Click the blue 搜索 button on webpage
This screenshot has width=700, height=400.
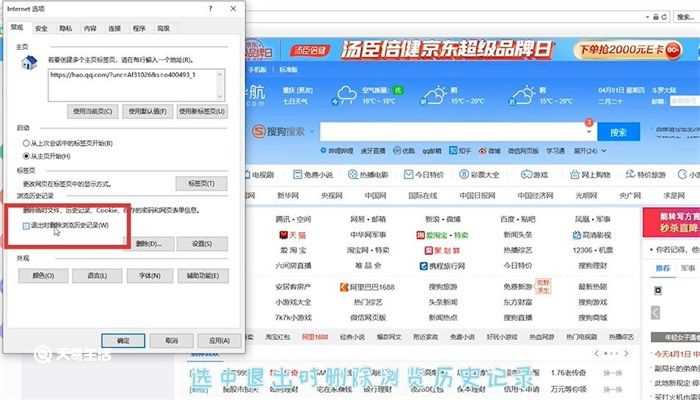(x=619, y=132)
